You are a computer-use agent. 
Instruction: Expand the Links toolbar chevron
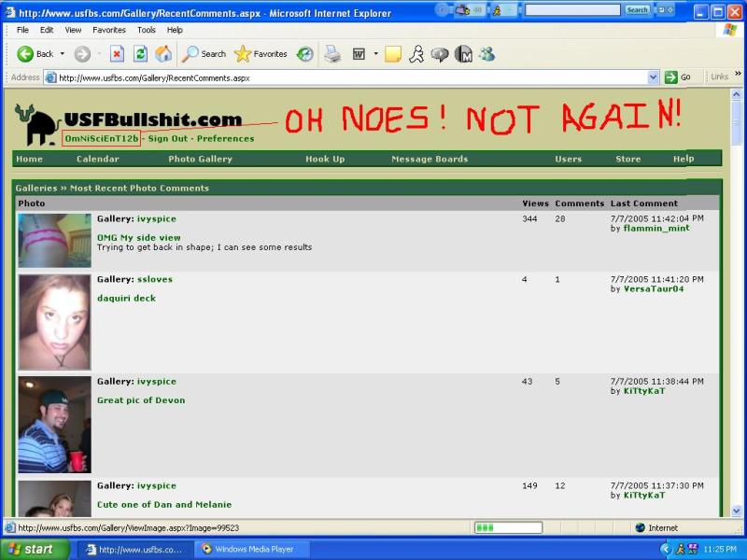tap(737, 77)
